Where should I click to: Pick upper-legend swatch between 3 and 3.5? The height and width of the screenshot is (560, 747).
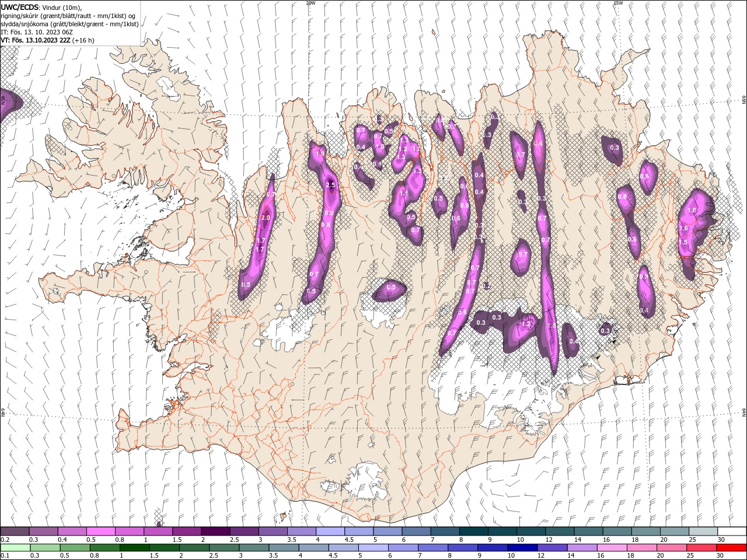[x=273, y=531]
